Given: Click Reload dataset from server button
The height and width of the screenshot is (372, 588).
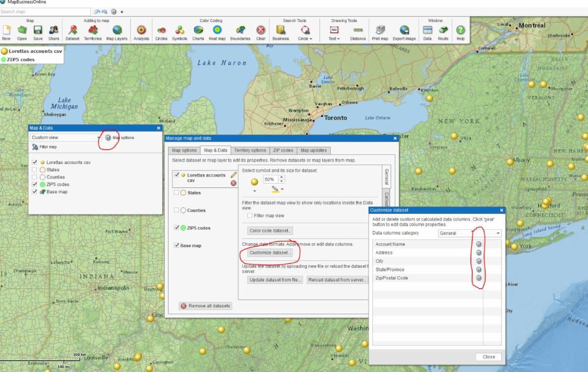Looking at the screenshot, I should click(x=337, y=280).
